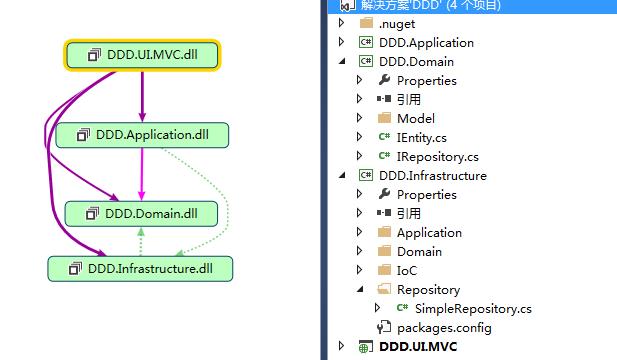Expand the Domain folder in DDD.Infrastructure
Screen dimensions: 617x360
(x=359, y=251)
